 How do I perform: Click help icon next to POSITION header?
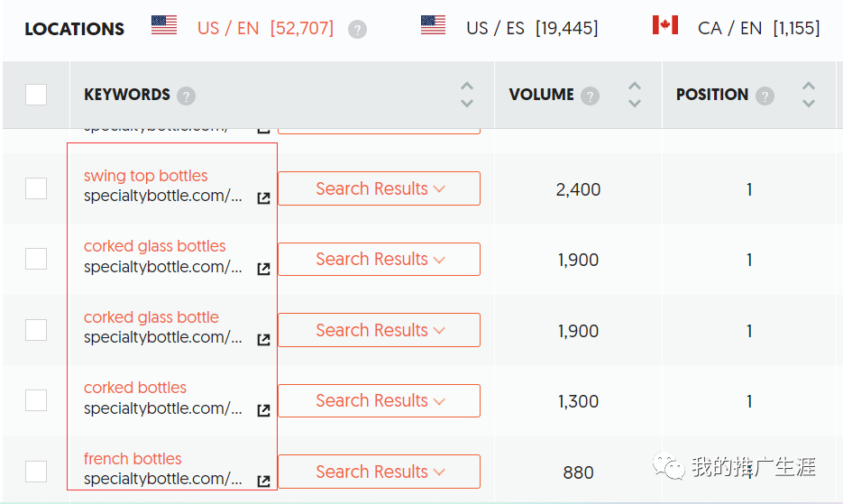[765, 96]
